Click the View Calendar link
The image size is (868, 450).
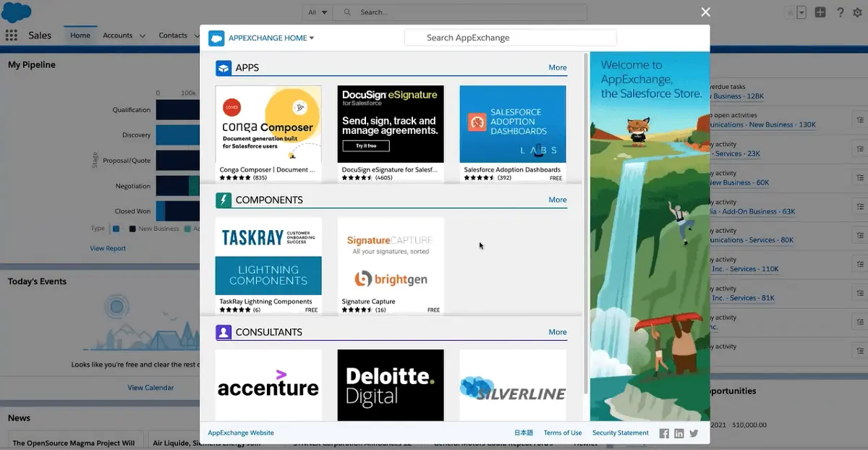click(x=150, y=388)
